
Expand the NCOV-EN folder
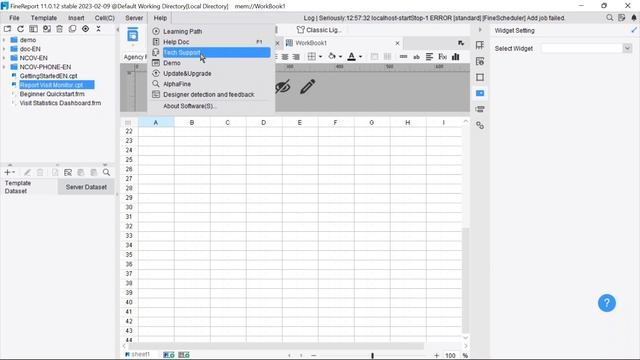[x=4, y=58]
